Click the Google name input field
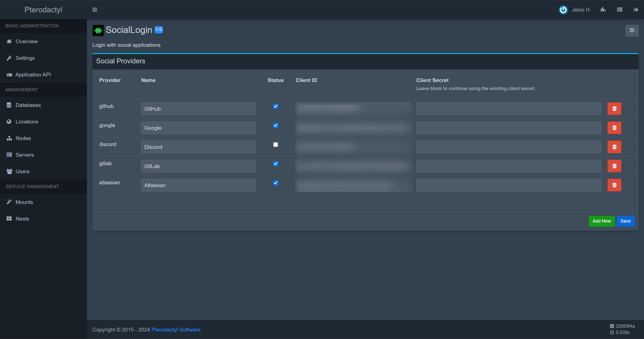This screenshot has height=339, width=644. 198,128
